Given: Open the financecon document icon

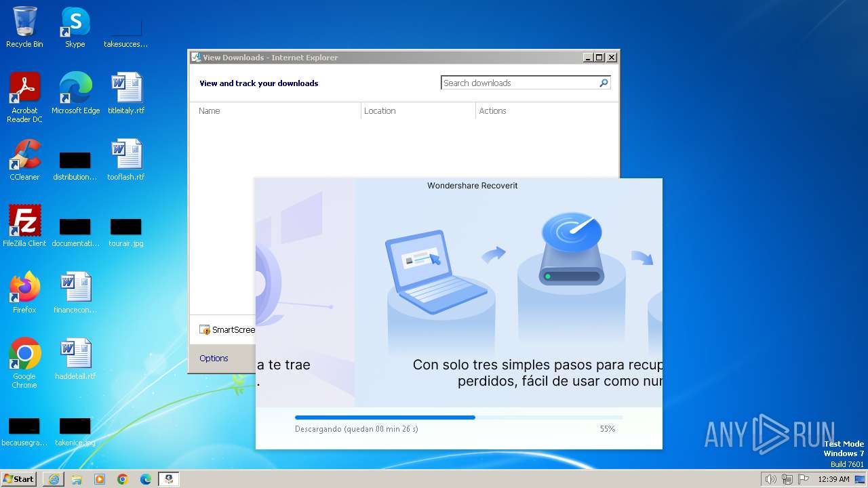Looking at the screenshot, I should [x=75, y=292].
